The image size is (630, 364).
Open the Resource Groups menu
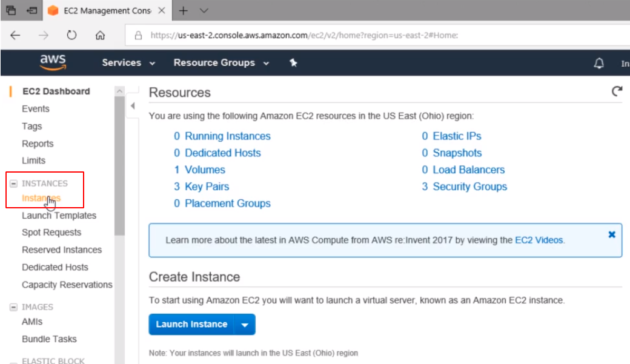[220, 63]
